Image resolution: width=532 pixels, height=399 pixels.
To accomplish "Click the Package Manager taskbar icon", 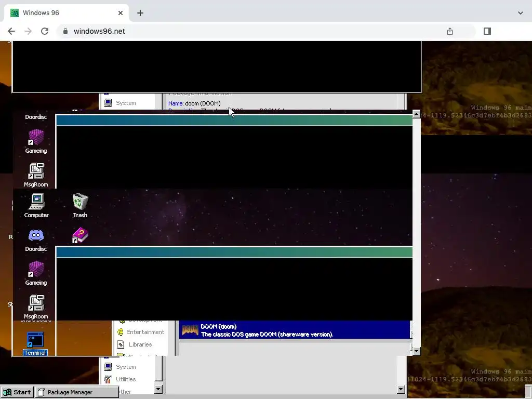I will point(41,392).
